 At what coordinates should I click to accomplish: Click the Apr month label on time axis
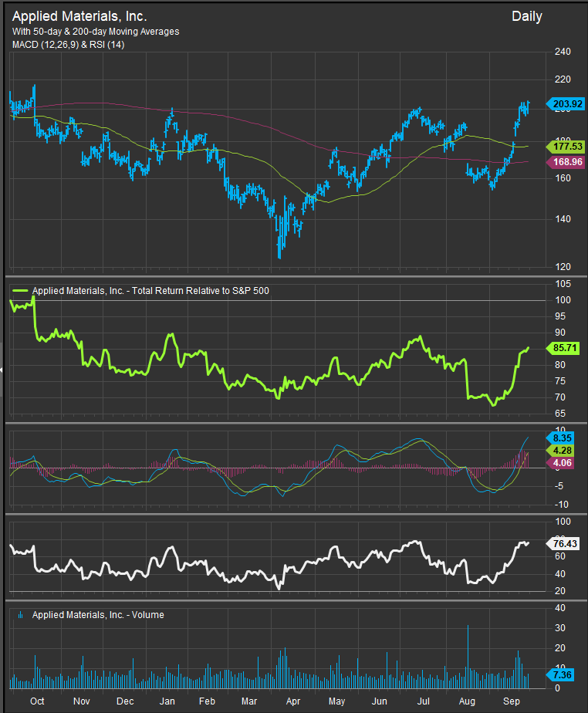tap(293, 702)
